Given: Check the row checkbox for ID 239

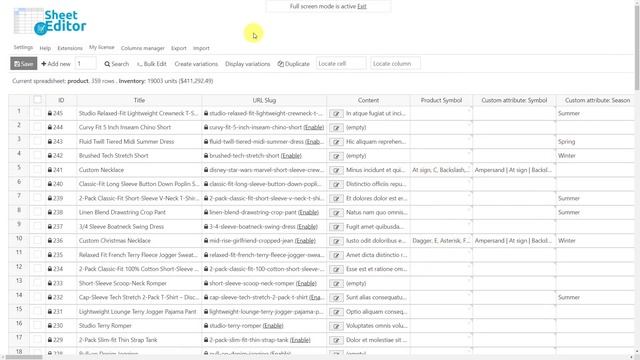Looking at the screenshot, I should [38, 198].
